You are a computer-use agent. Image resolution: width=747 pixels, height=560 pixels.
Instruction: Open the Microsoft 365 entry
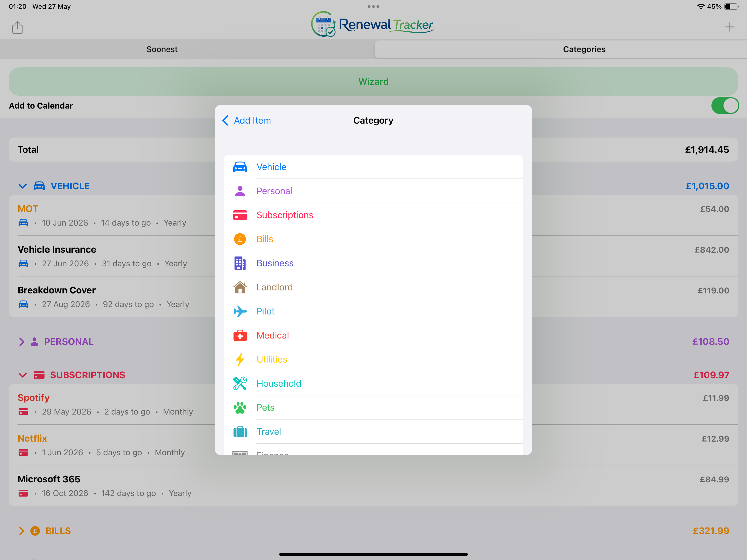(373, 486)
